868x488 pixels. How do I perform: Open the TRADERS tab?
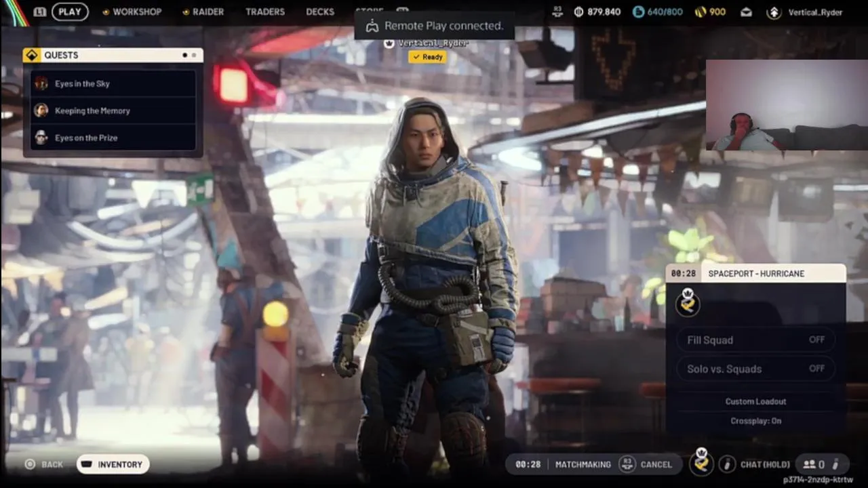(265, 12)
